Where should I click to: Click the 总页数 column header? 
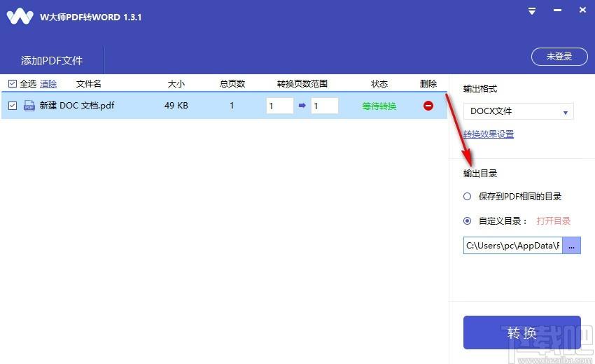232,84
